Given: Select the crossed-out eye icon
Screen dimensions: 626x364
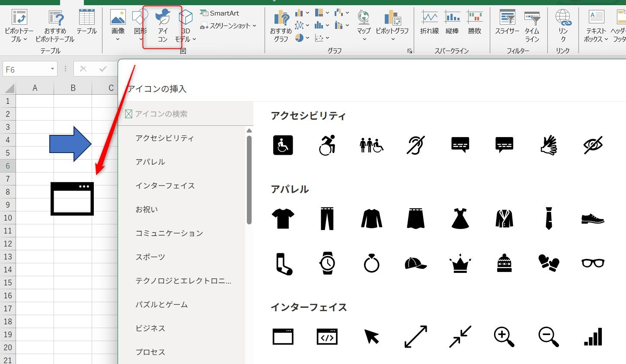Looking at the screenshot, I should point(593,145).
